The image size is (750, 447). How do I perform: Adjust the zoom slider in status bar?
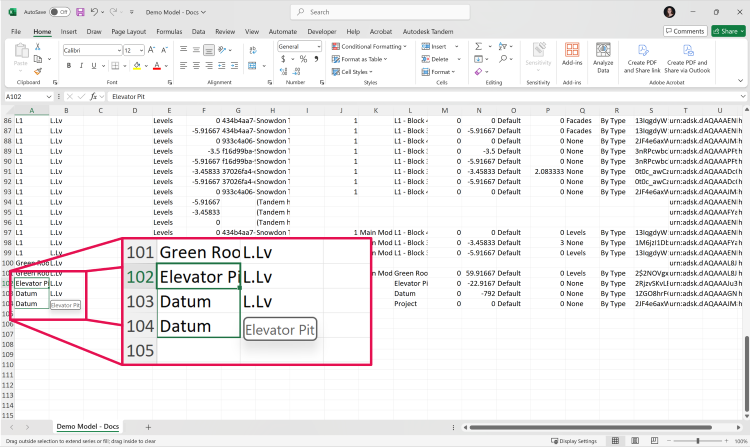coord(698,441)
